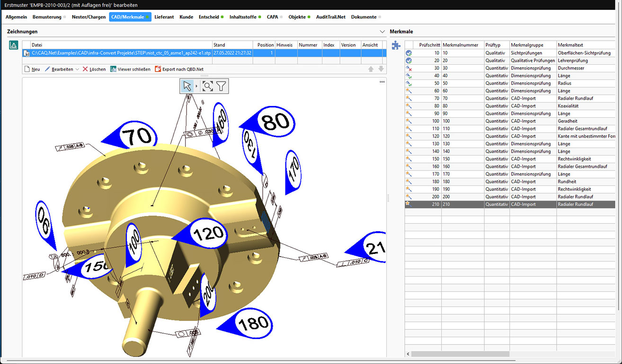Click the three-dot options at viewer top right
Screen dimensions: 622x364
point(382,82)
